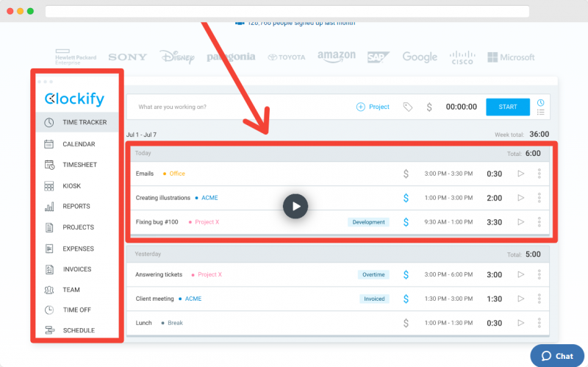
Task: Click the Expenses icon in sidebar
Action: (x=49, y=249)
